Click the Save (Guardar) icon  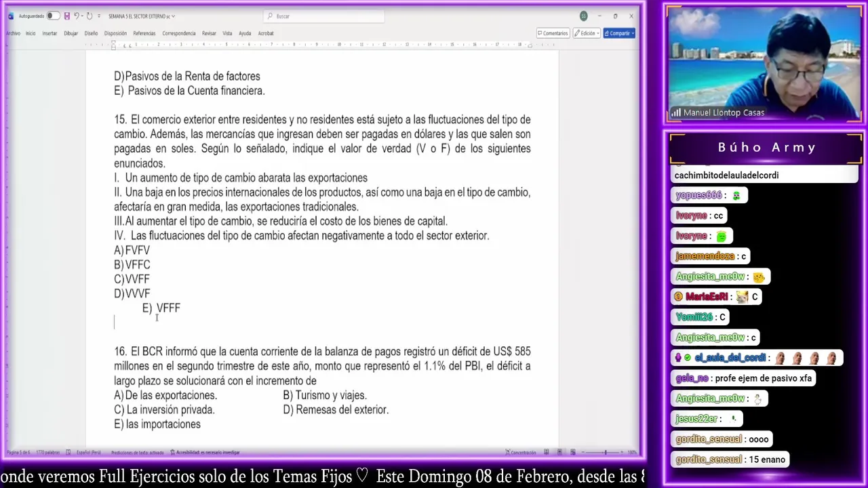[x=67, y=16]
